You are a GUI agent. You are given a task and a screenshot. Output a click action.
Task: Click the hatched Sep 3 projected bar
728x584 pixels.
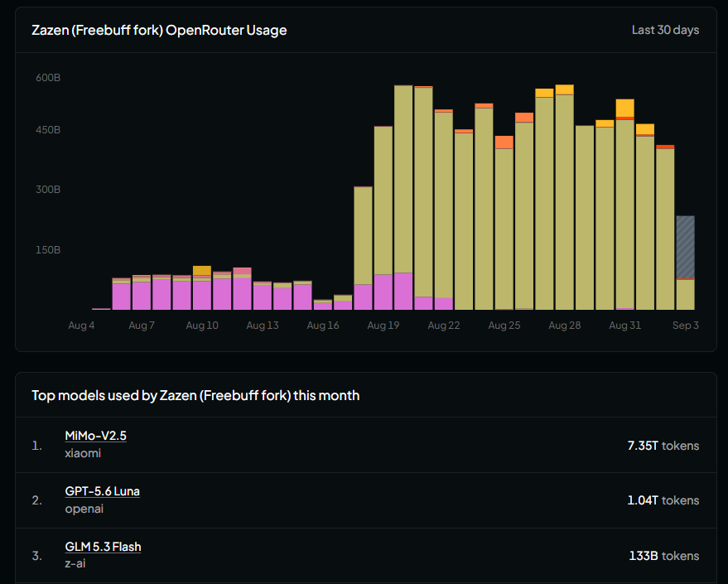click(x=685, y=247)
